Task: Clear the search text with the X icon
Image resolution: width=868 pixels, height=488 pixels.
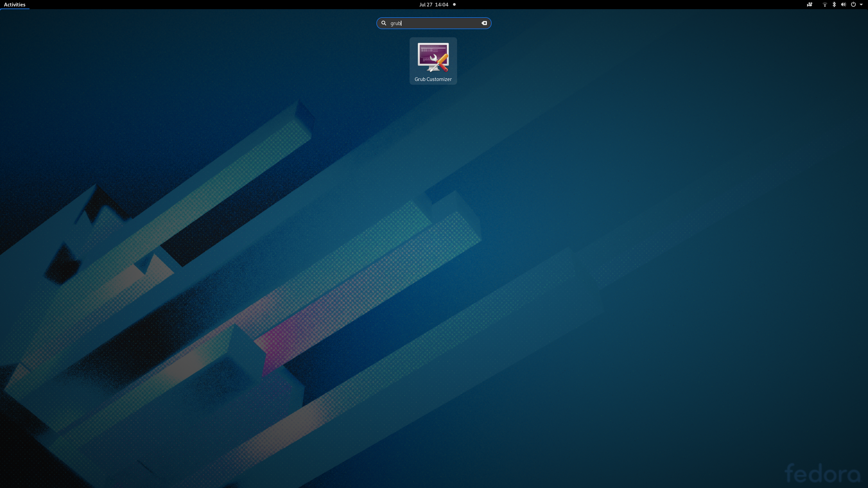Action: click(484, 23)
